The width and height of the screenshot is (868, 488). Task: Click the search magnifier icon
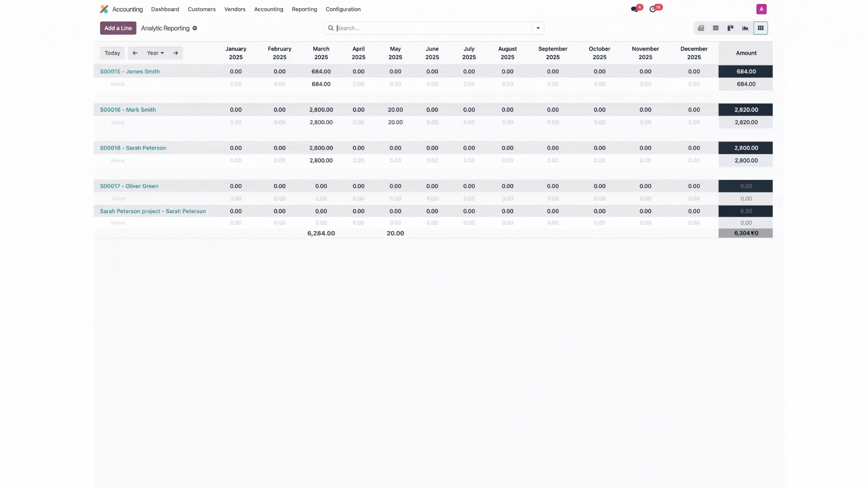[331, 28]
